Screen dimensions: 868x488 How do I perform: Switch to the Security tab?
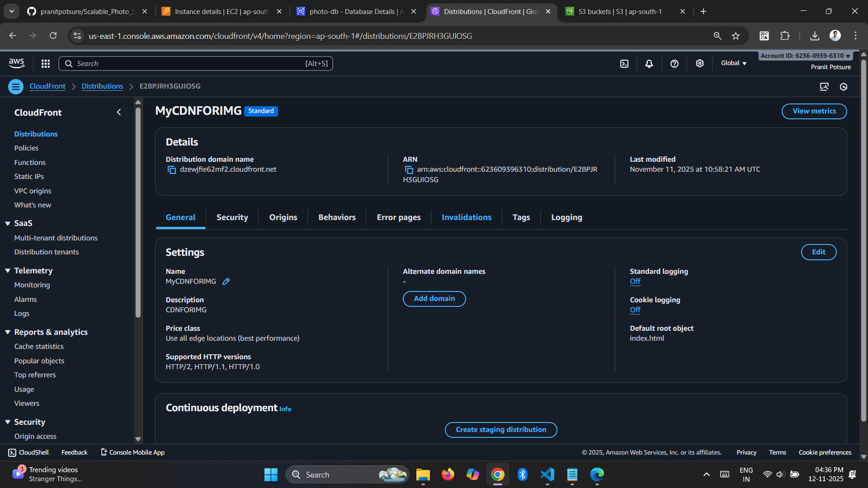click(232, 217)
